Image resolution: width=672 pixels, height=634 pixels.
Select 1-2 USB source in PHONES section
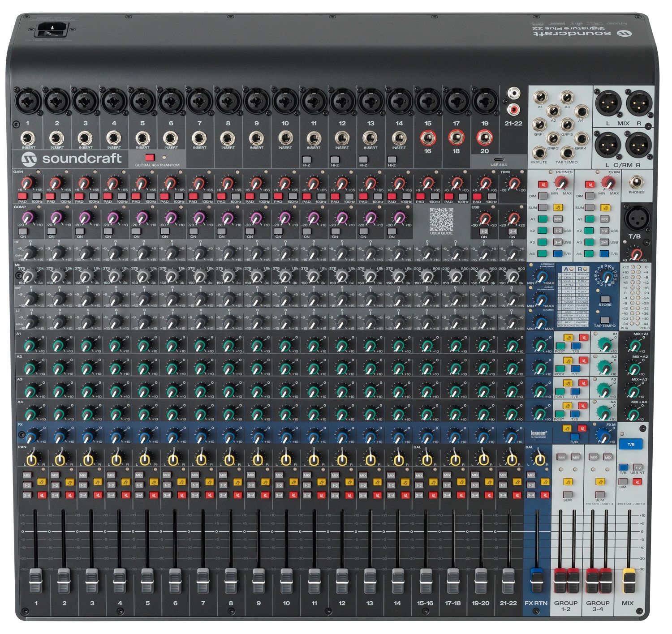coord(558,231)
